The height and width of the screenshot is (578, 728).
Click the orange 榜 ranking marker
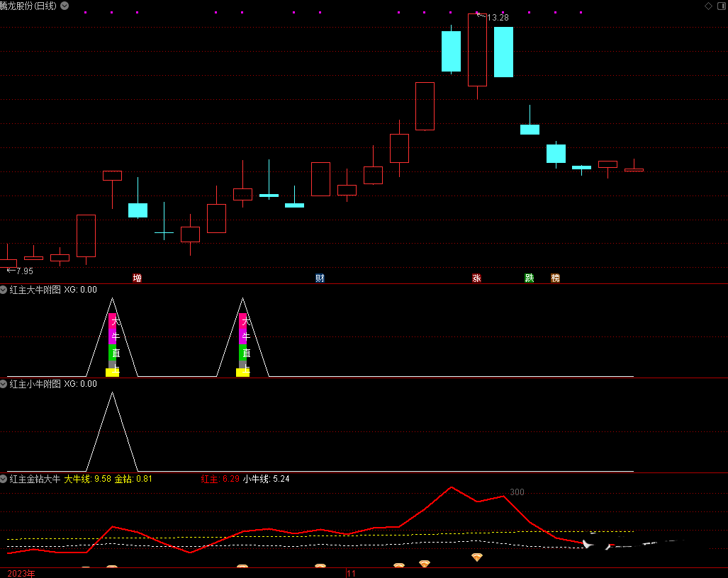click(x=555, y=278)
